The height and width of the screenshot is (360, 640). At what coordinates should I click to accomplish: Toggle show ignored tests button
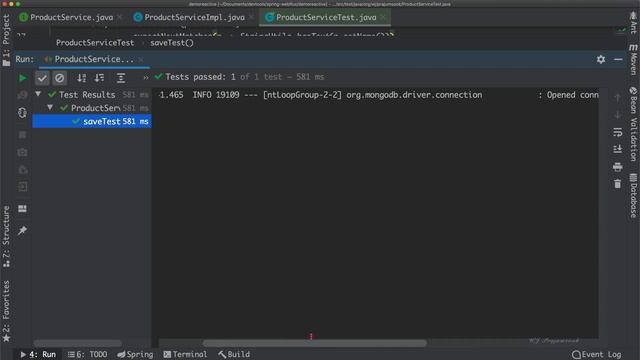click(x=60, y=78)
